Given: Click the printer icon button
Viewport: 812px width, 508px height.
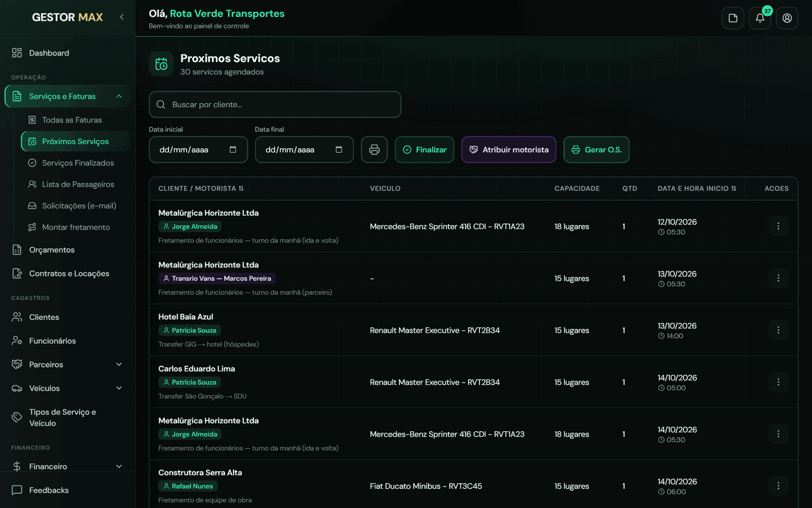Looking at the screenshot, I should (375, 150).
